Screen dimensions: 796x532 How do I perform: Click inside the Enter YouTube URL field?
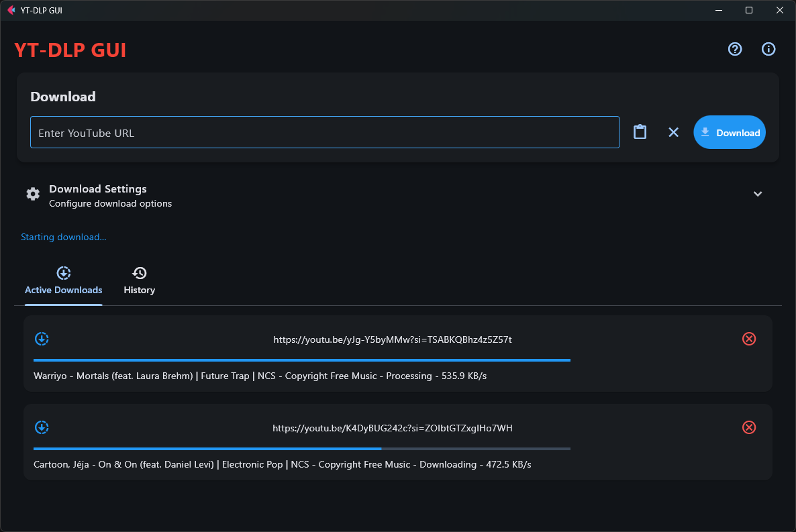click(x=325, y=132)
